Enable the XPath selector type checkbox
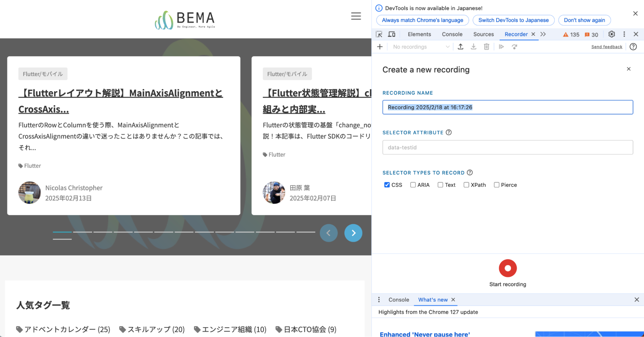Image resolution: width=644 pixels, height=337 pixels. 466,185
